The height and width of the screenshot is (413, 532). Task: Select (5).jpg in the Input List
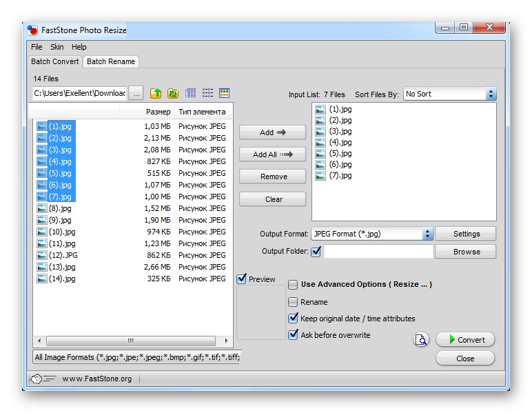click(340, 153)
